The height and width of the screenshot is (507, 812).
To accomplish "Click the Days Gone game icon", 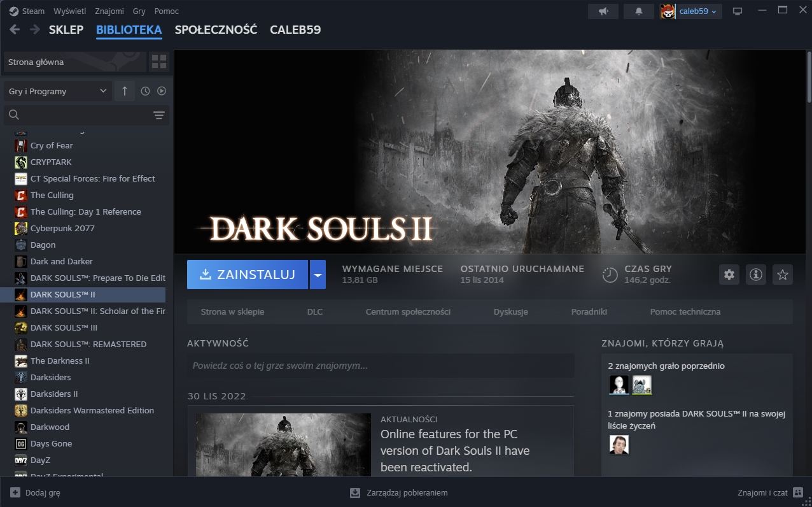I will pyautogui.click(x=21, y=443).
